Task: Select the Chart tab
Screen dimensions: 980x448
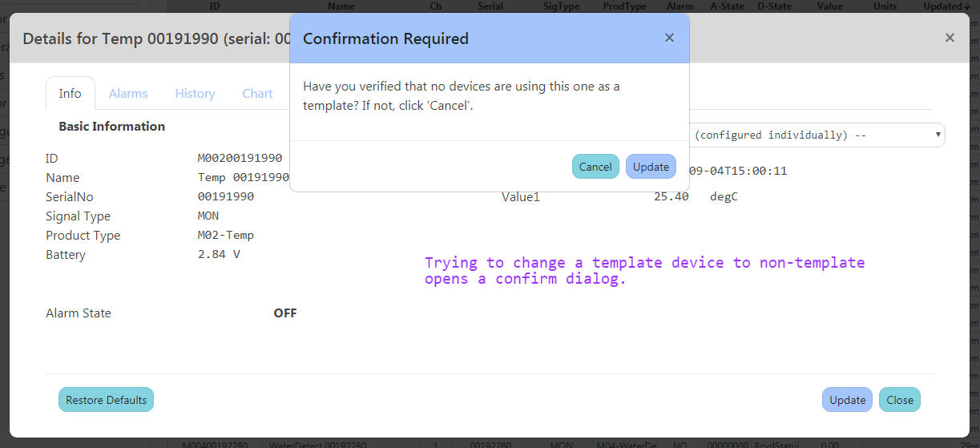Action: pos(257,93)
